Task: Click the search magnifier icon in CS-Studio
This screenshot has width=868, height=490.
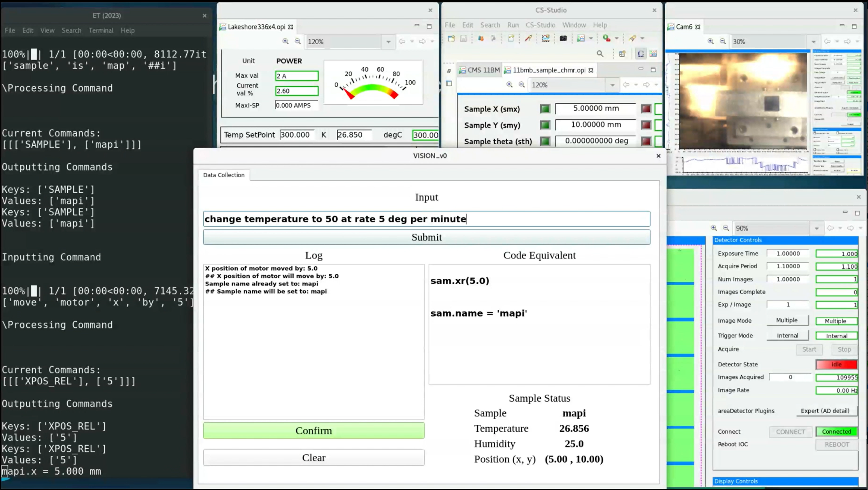Action: [x=600, y=54]
